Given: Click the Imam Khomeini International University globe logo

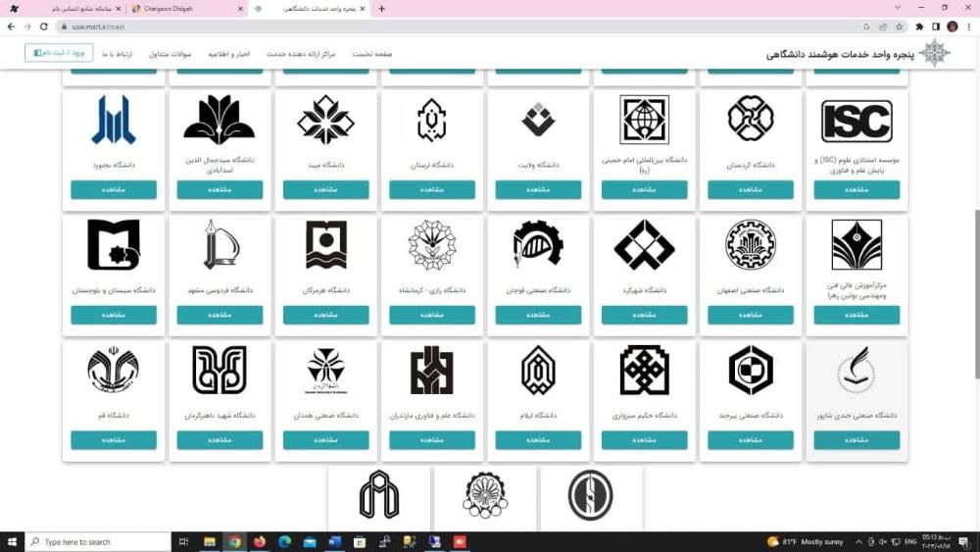Looking at the screenshot, I should pyautogui.click(x=645, y=120).
